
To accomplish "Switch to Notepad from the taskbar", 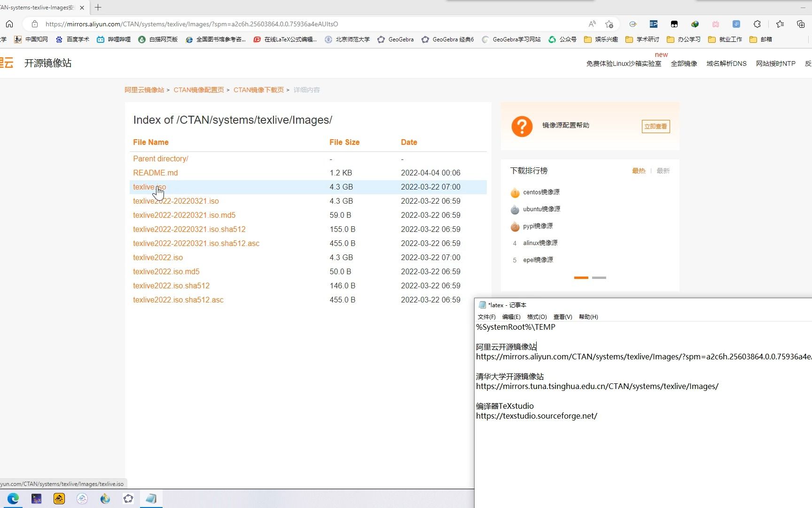I will point(151,499).
